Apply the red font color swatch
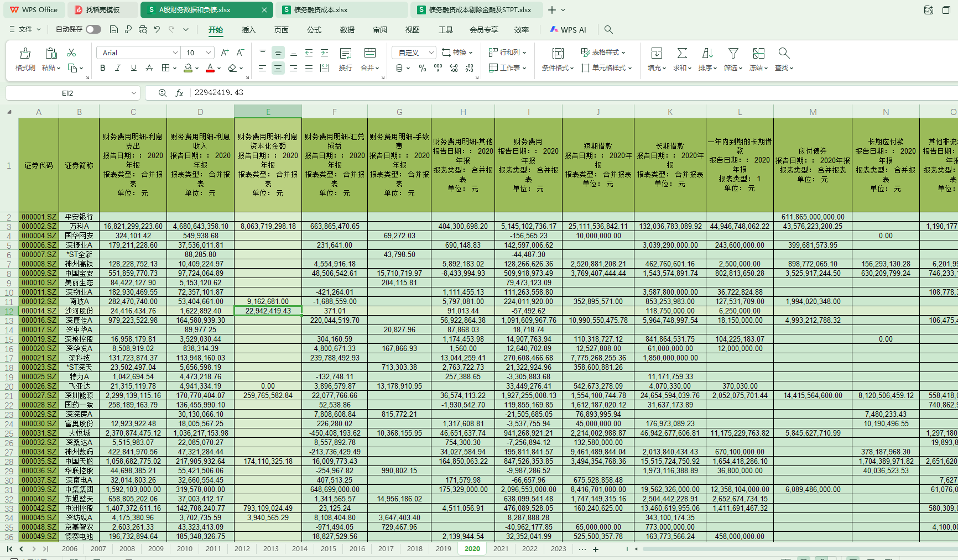The width and height of the screenshot is (958, 560). [x=210, y=68]
